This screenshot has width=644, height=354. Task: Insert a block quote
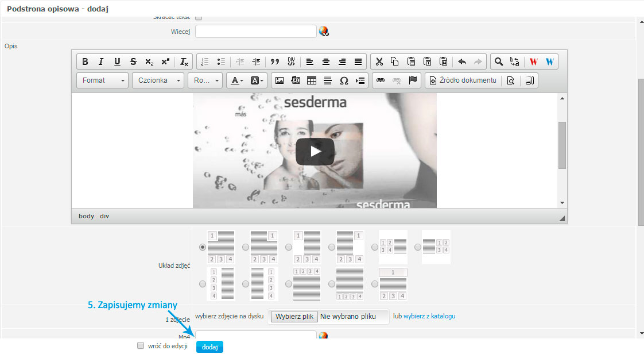[x=275, y=61]
